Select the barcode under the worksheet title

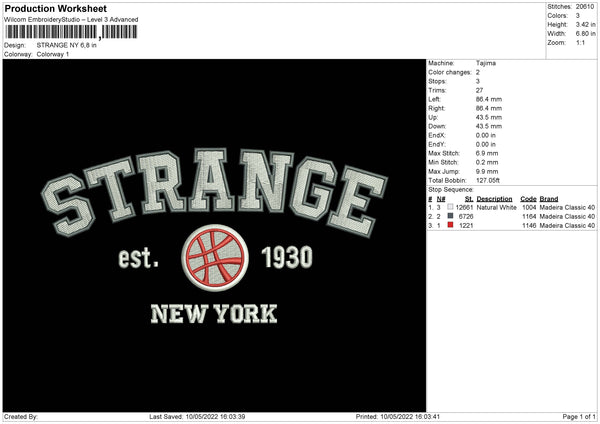(71, 32)
